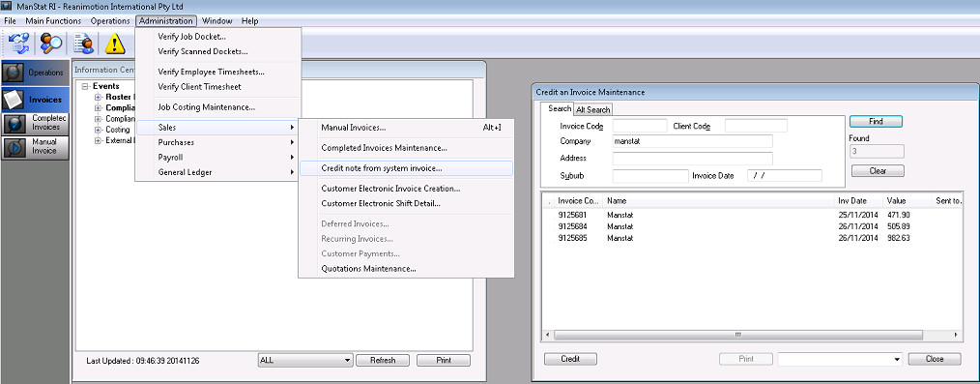
Task: Click the Invoice Date field
Action: tap(785, 176)
